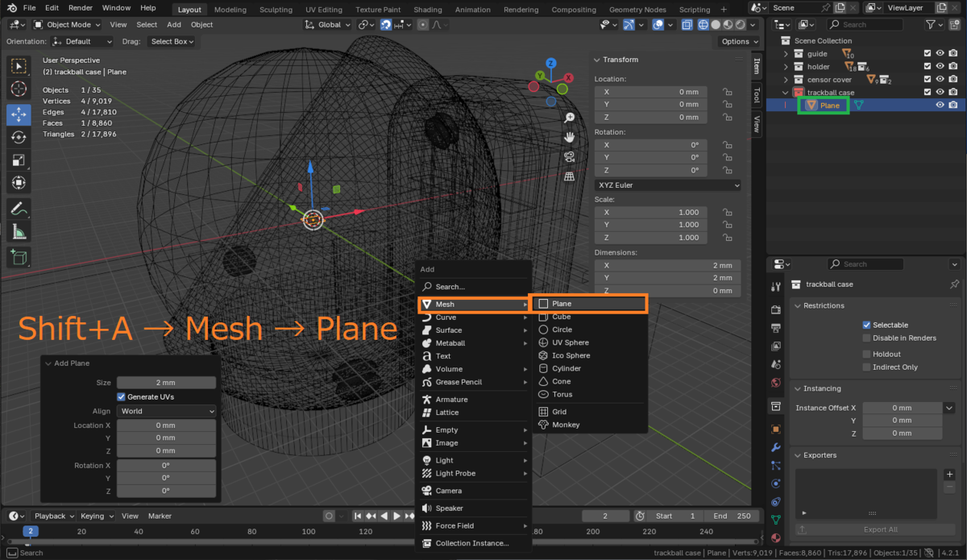Enable the Holdout checkbox
967x560 pixels.
pyautogui.click(x=867, y=354)
